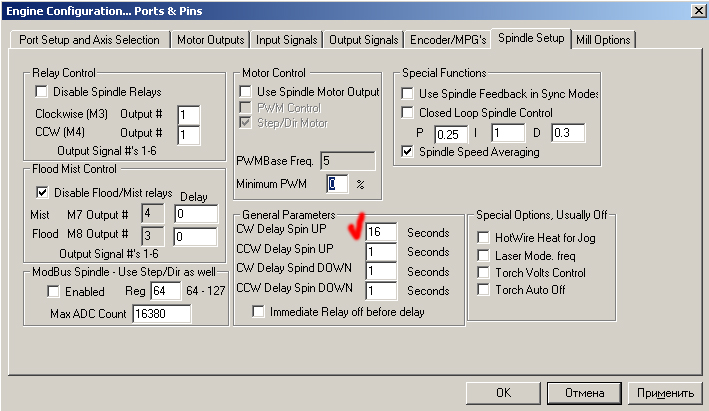The height and width of the screenshot is (411, 709).
Task: Go to the Input Signals tab
Action: [286, 40]
